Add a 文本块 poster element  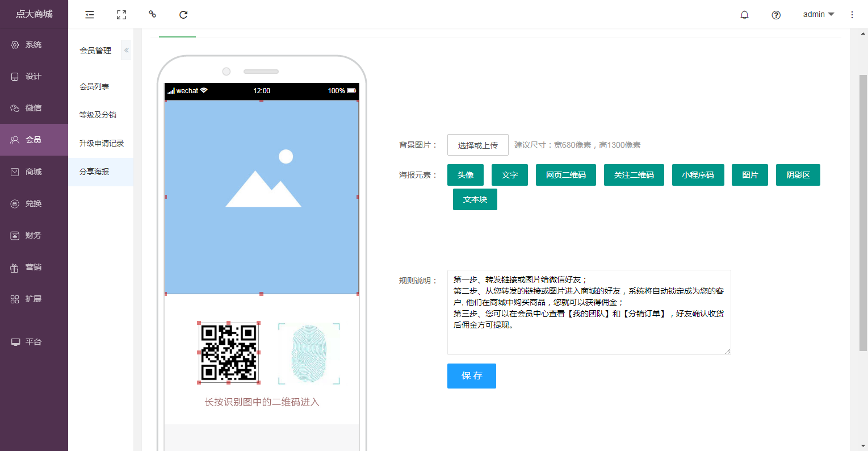tap(475, 199)
